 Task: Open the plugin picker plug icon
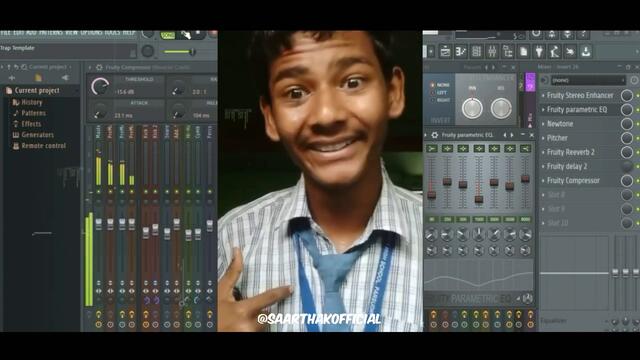539,51
